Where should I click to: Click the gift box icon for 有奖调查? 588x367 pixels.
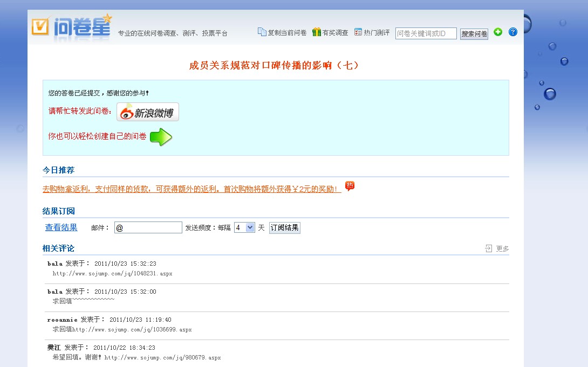[317, 32]
